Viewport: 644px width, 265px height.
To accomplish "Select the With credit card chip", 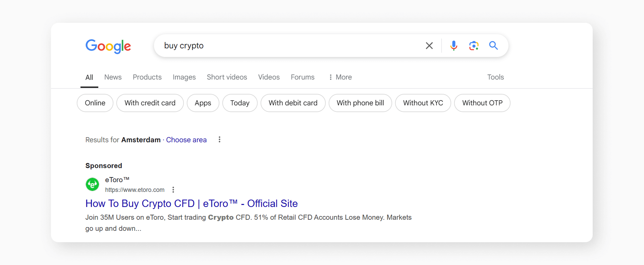I will point(150,103).
